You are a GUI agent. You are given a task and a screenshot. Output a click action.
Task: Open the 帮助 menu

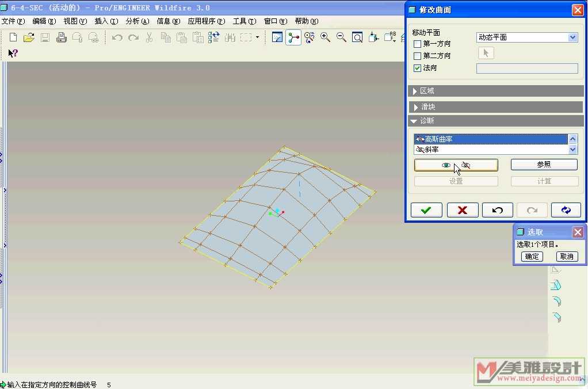click(x=307, y=21)
